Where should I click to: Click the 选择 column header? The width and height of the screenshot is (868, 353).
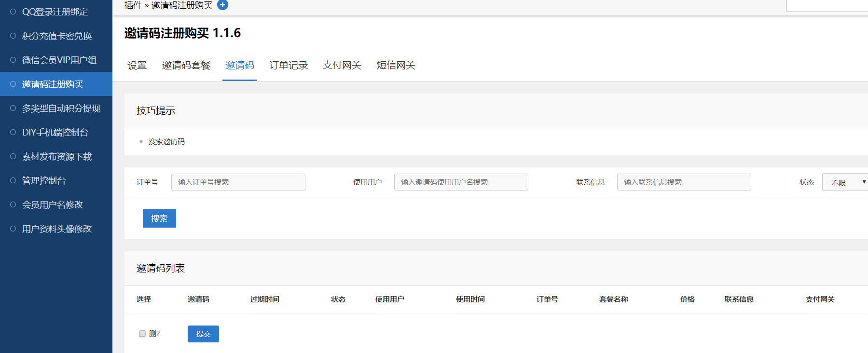(x=144, y=299)
